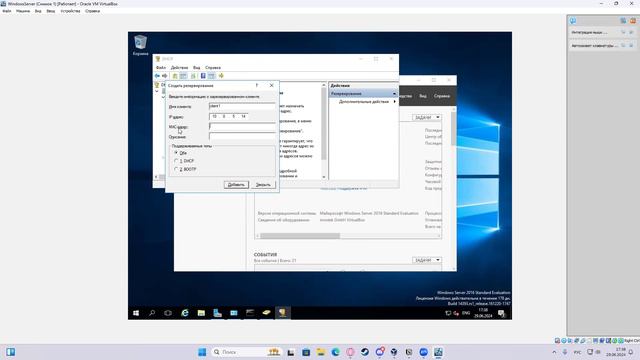This screenshot has width=640, height=360.
Task: Click the 'Закрыть' button
Action: tap(263, 185)
